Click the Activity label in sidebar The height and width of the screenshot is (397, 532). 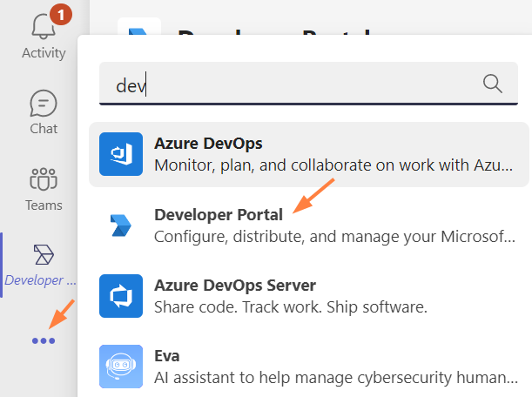pyautogui.click(x=44, y=53)
